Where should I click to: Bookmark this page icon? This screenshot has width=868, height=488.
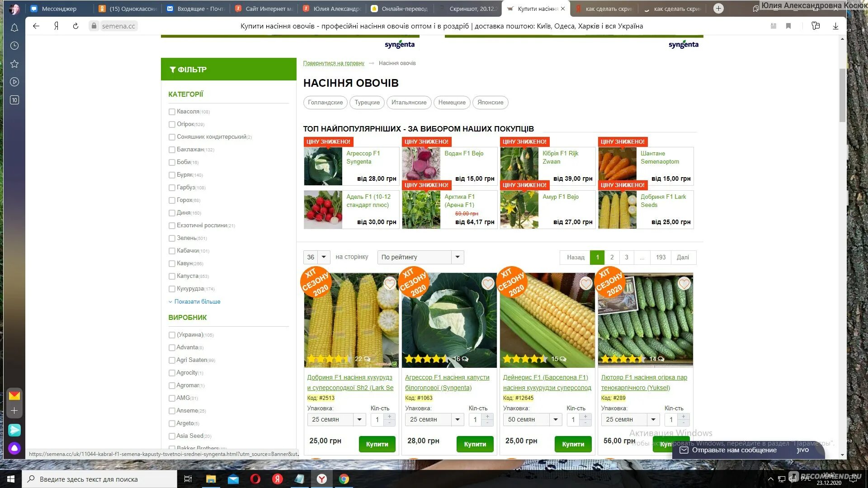pos(788,26)
